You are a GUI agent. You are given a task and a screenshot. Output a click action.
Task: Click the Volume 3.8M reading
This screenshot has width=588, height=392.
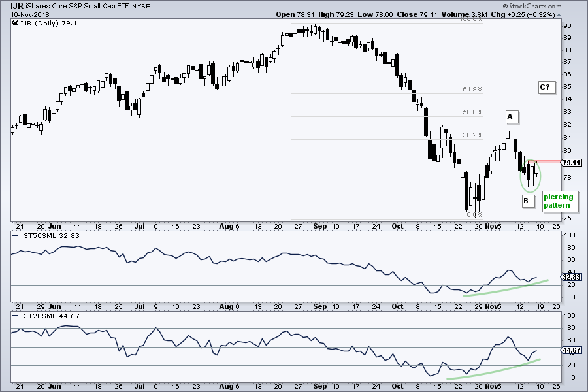464,14
